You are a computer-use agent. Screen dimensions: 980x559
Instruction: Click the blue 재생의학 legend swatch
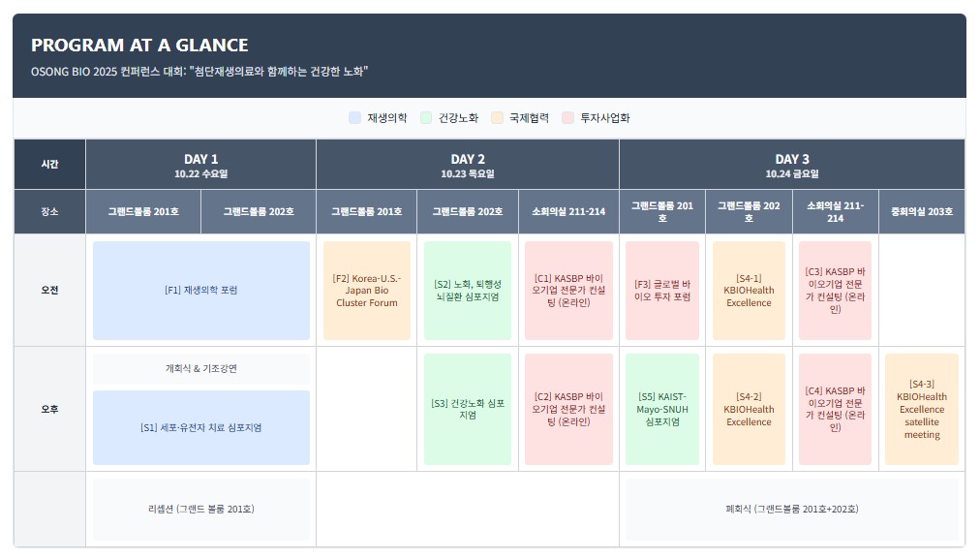(354, 118)
